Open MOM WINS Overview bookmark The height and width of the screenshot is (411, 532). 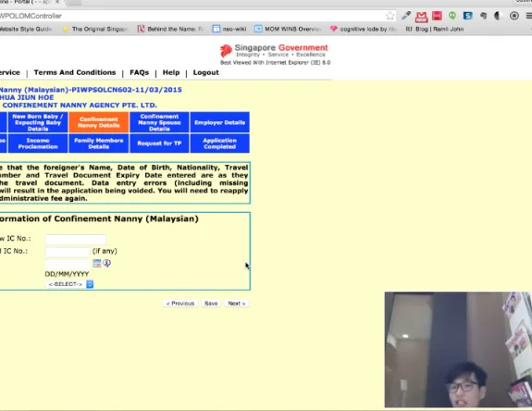(288, 30)
